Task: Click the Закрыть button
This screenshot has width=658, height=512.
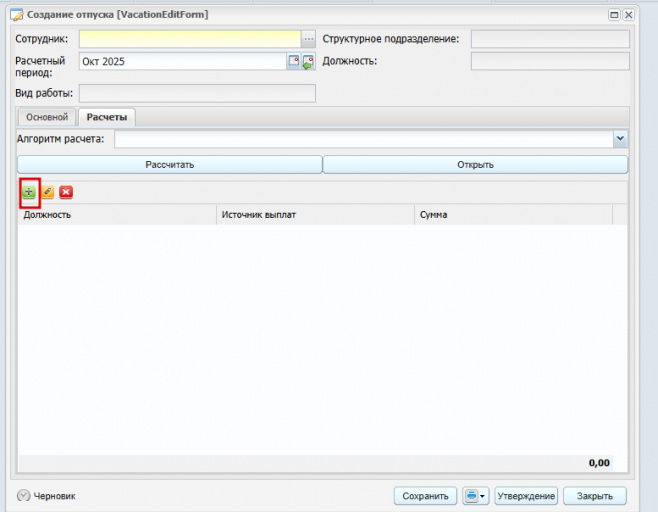Action: [595, 496]
